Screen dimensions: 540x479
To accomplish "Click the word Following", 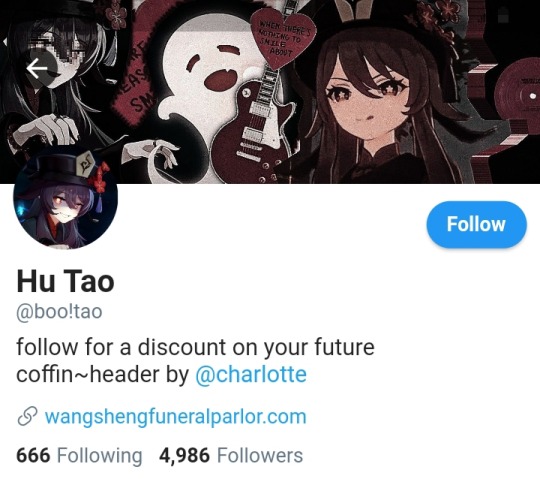I will [x=100, y=456].
